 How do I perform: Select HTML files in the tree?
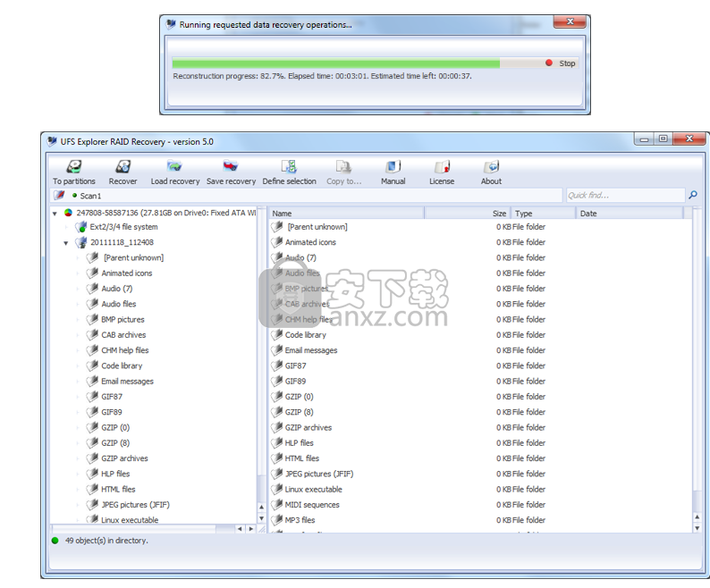pyautogui.click(x=118, y=489)
